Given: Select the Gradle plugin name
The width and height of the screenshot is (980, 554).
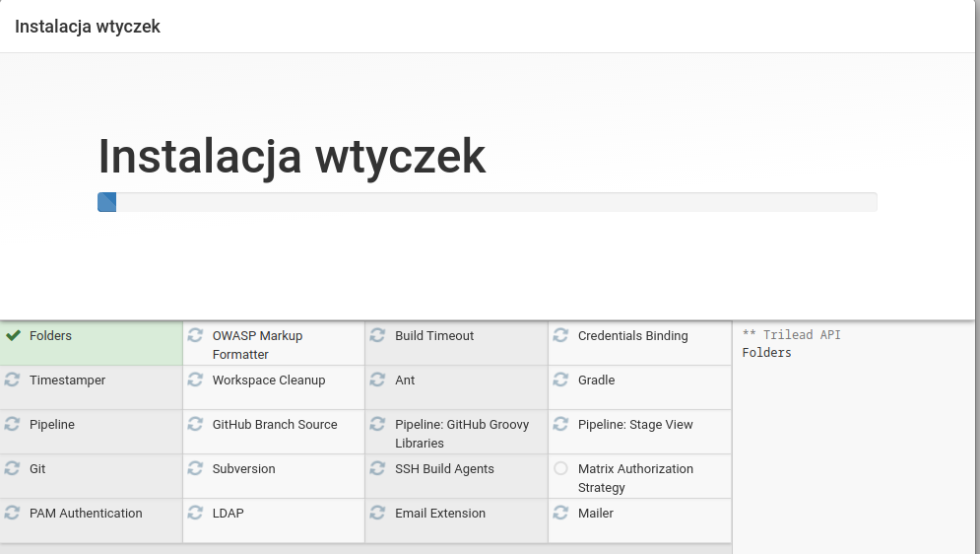Looking at the screenshot, I should point(596,381).
